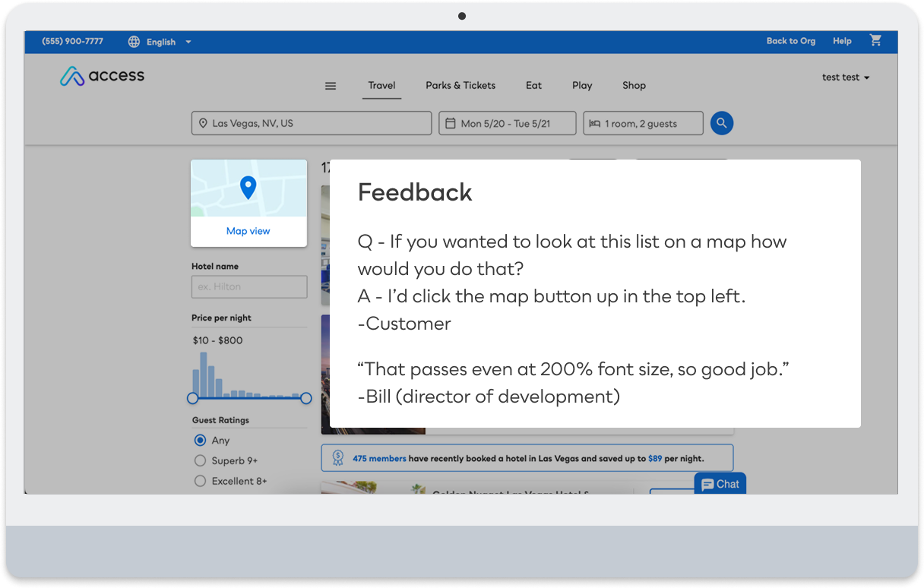This screenshot has height=588, width=924.
Task: Click the blue search magnifier button
Action: pos(722,123)
